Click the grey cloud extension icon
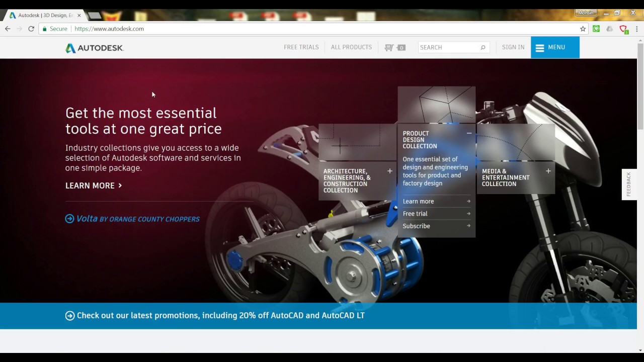The height and width of the screenshot is (362, 644). [609, 29]
